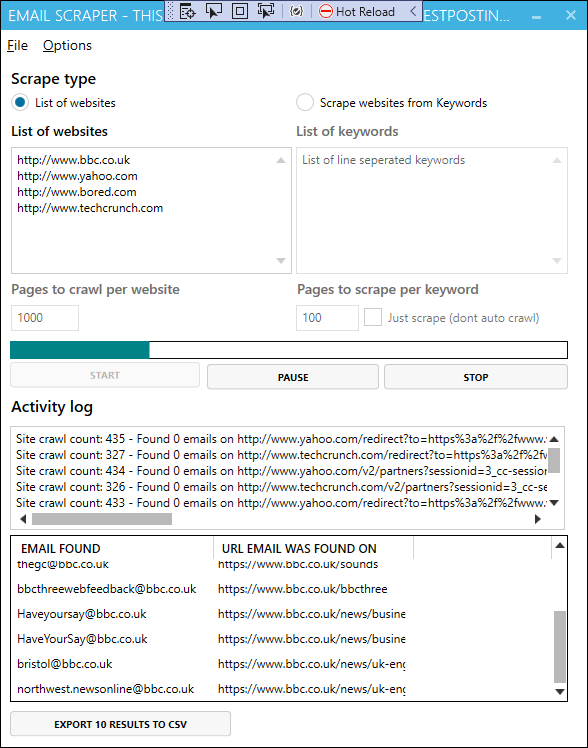Click EXPORT 10 RESULTS TO CSV button

point(120,724)
